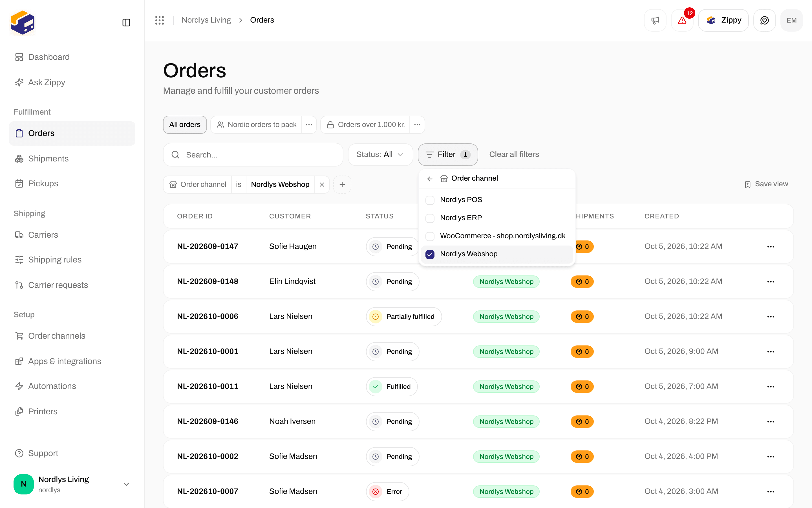Open row actions for NL-202610-0011
Image resolution: width=812 pixels, height=508 pixels.
point(771,386)
